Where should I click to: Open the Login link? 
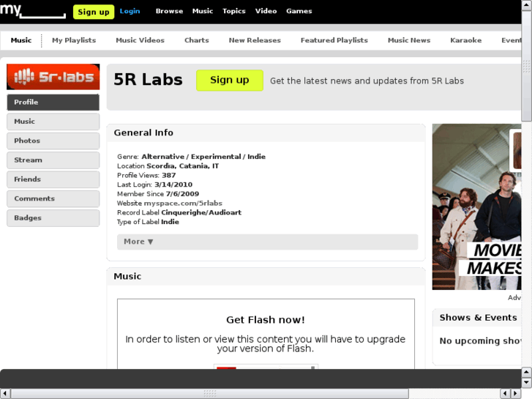130,11
